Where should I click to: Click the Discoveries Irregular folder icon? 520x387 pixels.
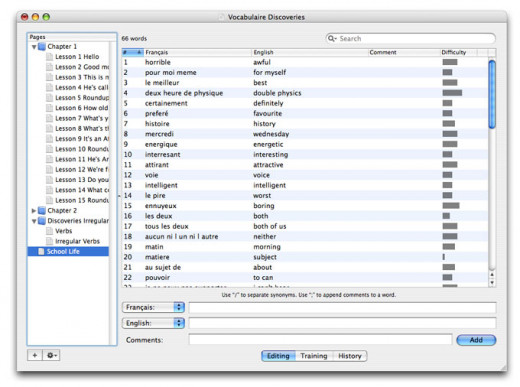pyautogui.click(x=42, y=221)
